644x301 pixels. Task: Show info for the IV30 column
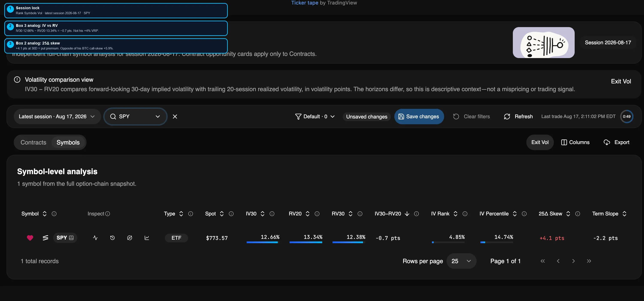click(272, 214)
